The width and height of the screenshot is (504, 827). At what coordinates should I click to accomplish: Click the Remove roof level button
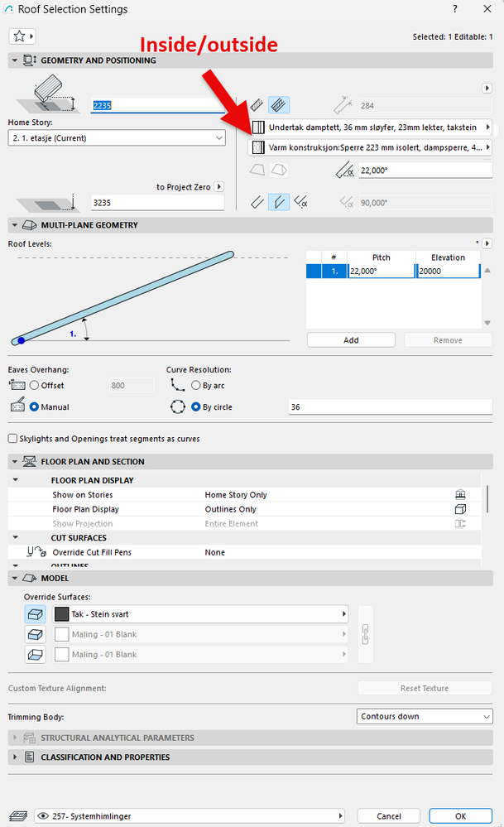click(x=448, y=340)
